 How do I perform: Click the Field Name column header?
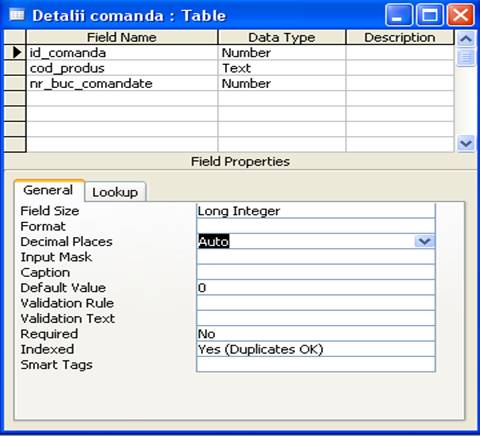pos(122,37)
